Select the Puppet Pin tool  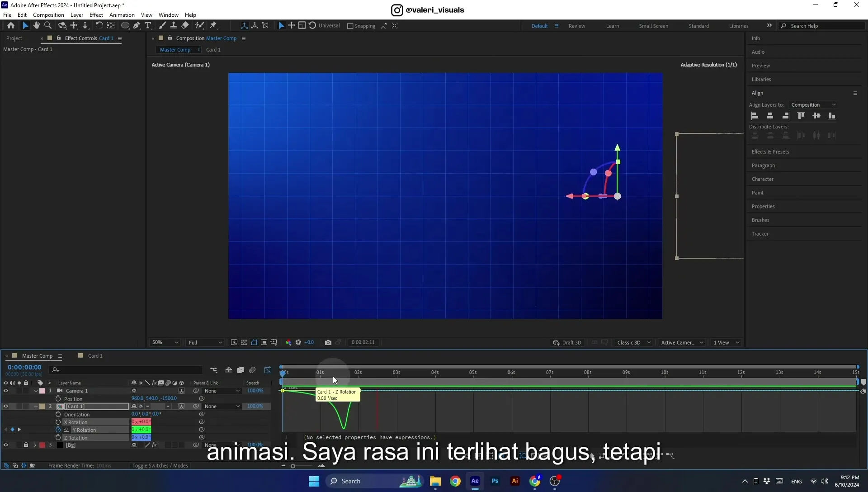pos(213,26)
